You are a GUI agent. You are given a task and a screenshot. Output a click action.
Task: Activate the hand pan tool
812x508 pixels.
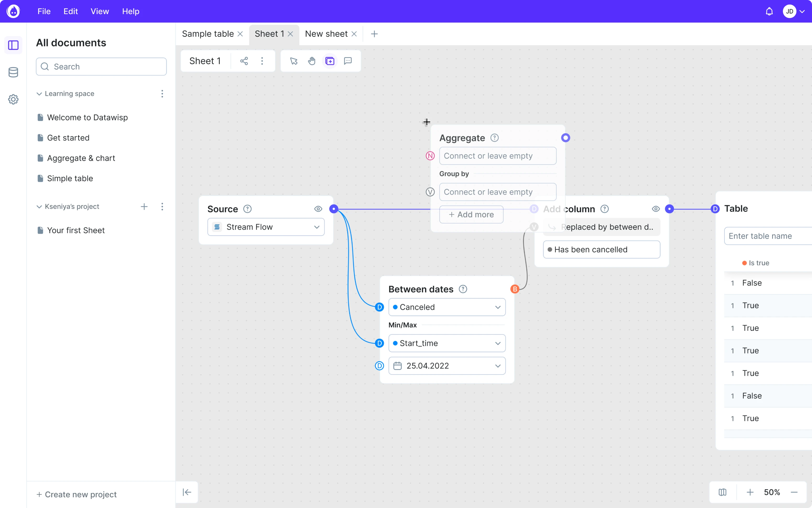[x=312, y=61]
